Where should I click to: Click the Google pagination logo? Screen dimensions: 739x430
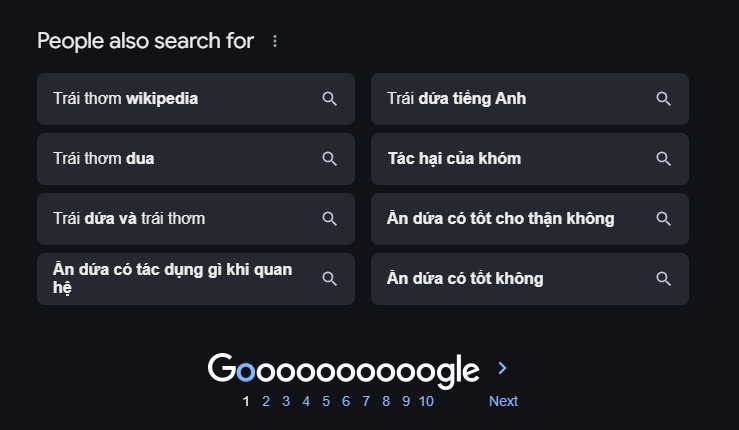[x=343, y=370]
